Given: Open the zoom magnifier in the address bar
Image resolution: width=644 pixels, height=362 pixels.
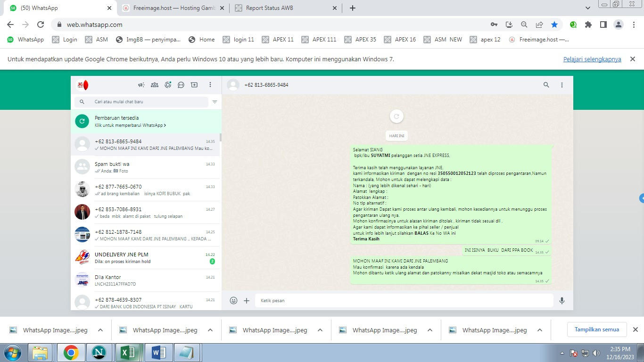Looking at the screenshot, I should click(x=524, y=25).
